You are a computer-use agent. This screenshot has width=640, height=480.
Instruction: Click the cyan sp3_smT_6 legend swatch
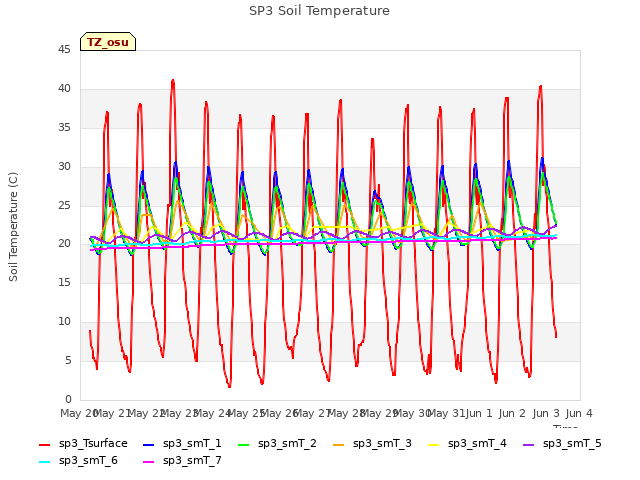point(44,462)
